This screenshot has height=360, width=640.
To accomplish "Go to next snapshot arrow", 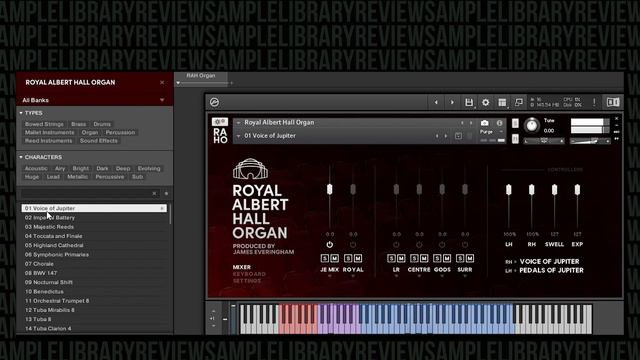I will pos(446,136).
